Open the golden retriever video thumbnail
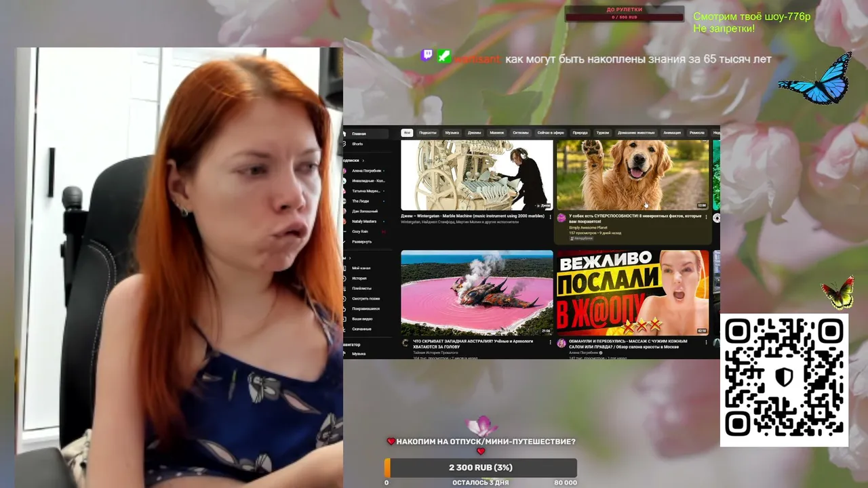 [633, 176]
